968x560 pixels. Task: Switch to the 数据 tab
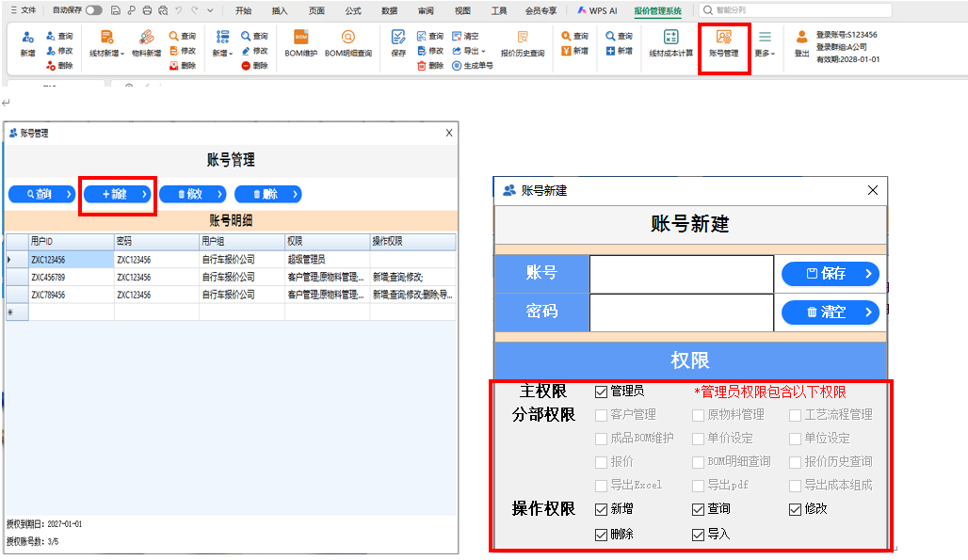pyautogui.click(x=390, y=10)
